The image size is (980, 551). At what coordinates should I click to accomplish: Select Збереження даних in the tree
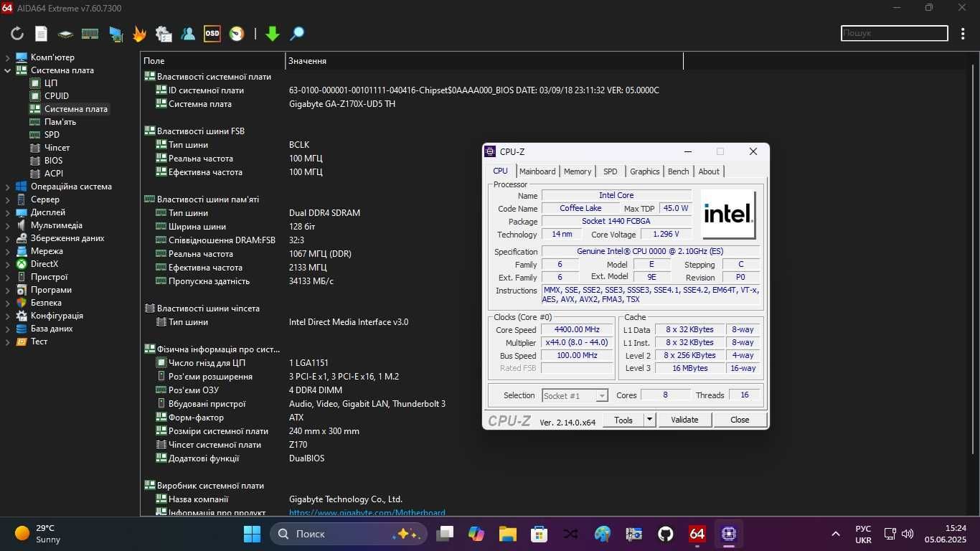click(67, 238)
